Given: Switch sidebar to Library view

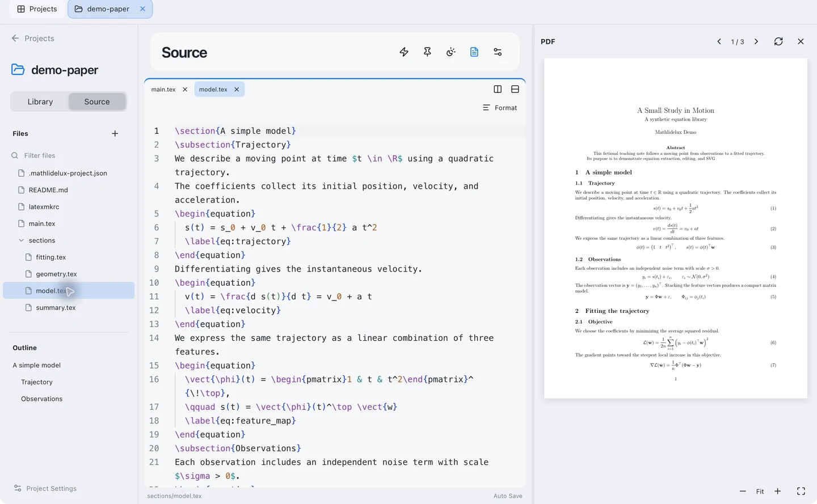Looking at the screenshot, I should point(40,102).
